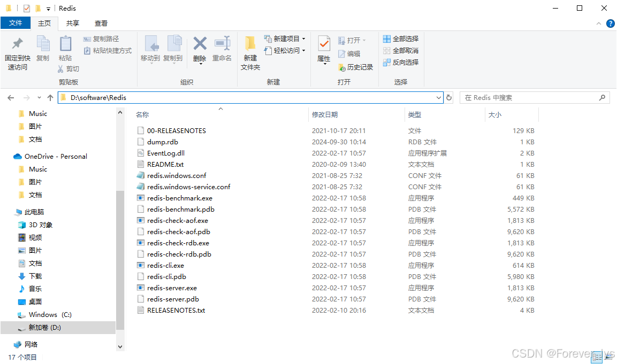Select the redis.windows.conf file icon

click(141, 176)
